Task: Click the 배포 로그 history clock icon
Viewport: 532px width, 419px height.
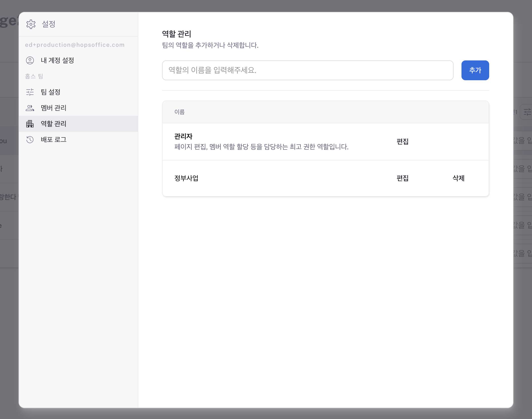Action: point(30,140)
